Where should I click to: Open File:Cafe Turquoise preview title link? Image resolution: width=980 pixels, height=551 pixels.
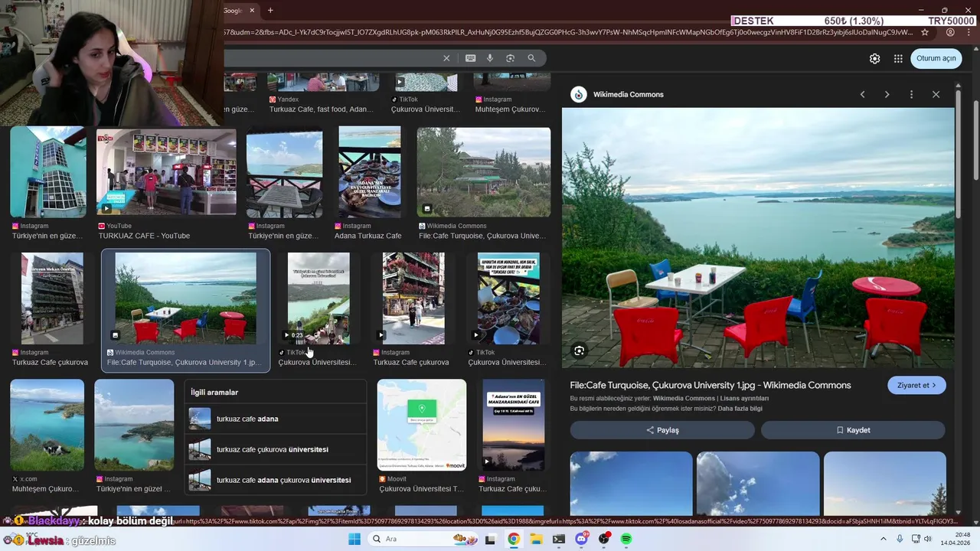click(710, 385)
